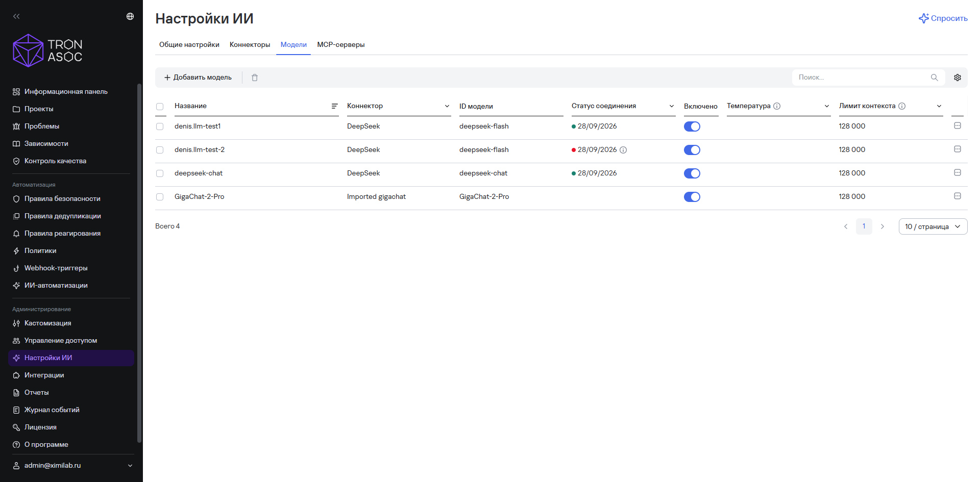Collapse the sidebar with double-chevron icon
The image size is (980, 482).
(16, 16)
